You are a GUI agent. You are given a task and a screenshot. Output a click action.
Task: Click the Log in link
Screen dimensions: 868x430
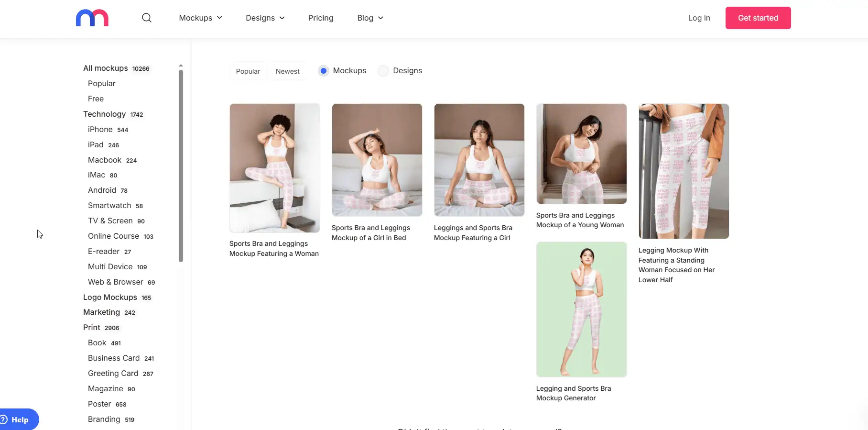[x=699, y=18]
